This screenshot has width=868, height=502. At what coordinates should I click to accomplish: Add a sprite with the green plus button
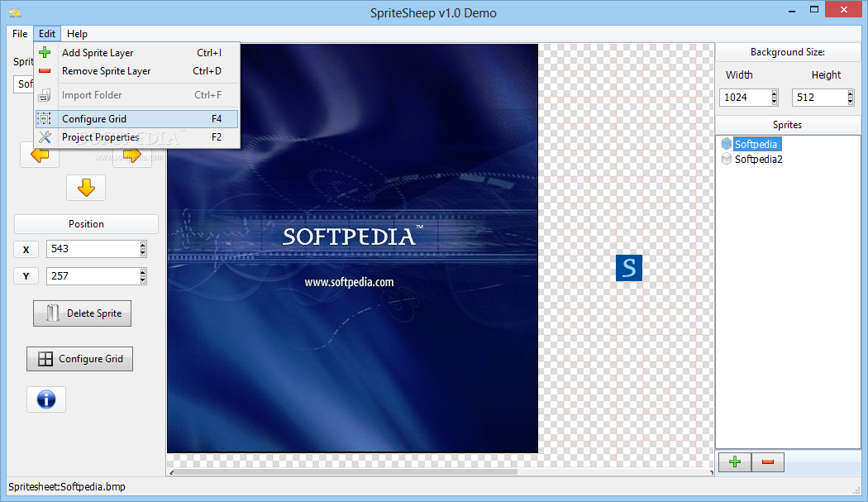735,462
